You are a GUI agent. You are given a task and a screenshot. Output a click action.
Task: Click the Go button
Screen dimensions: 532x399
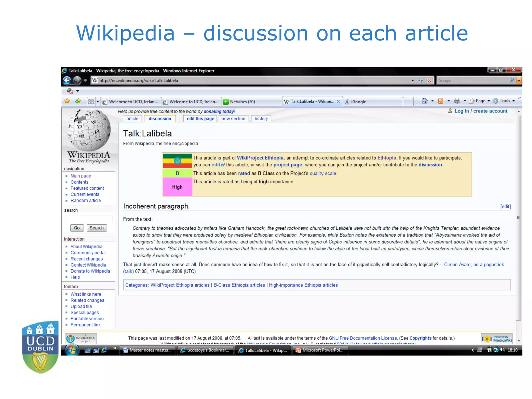pos(77,228)
